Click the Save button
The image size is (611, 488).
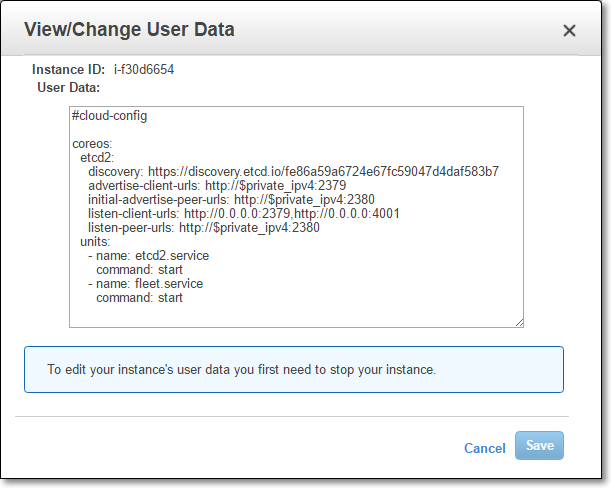pyautogui.click(x=539, y=445)
